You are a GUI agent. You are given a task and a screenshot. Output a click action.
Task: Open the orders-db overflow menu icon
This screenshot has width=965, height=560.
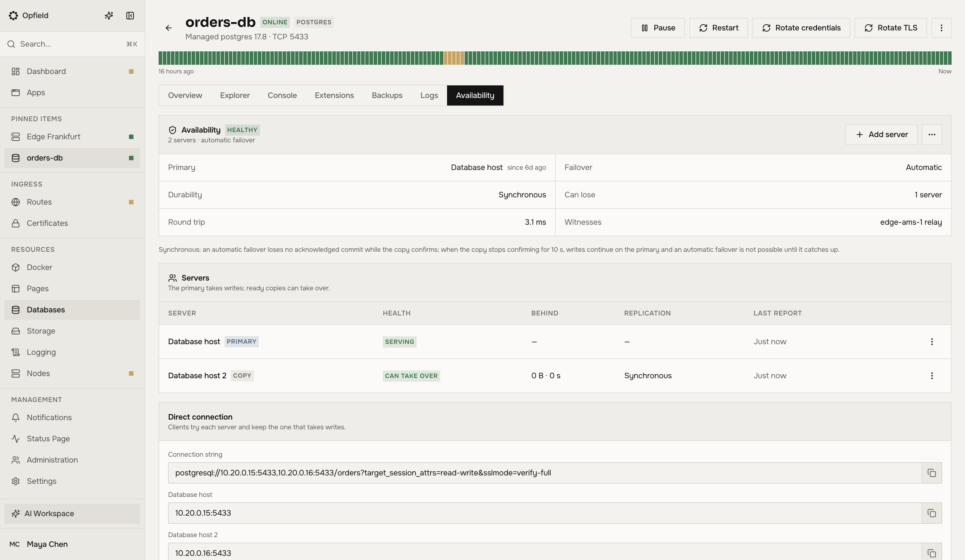click(941, 28)
